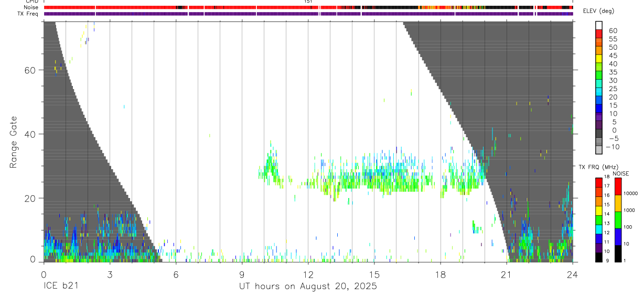The height and width of the screenshot is (297, 644).
Task: Click the orange swatch in the NOISE legend
Action: 618,203
